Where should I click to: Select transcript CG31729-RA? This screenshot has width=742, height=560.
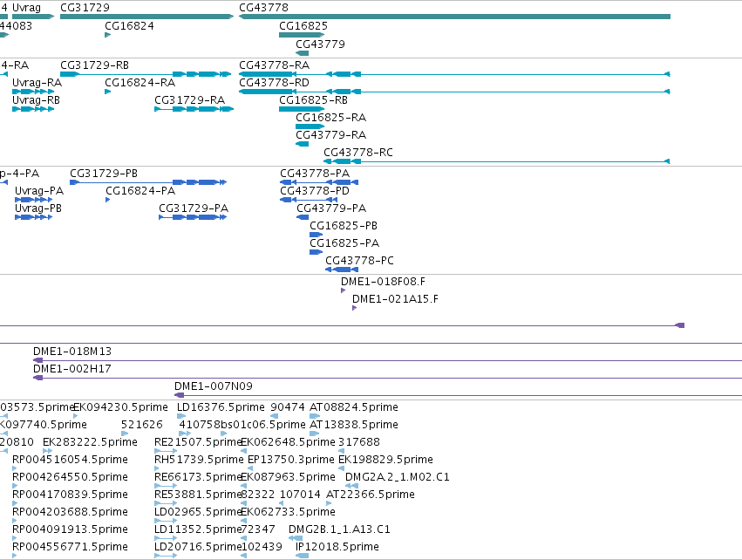[194, 109]
